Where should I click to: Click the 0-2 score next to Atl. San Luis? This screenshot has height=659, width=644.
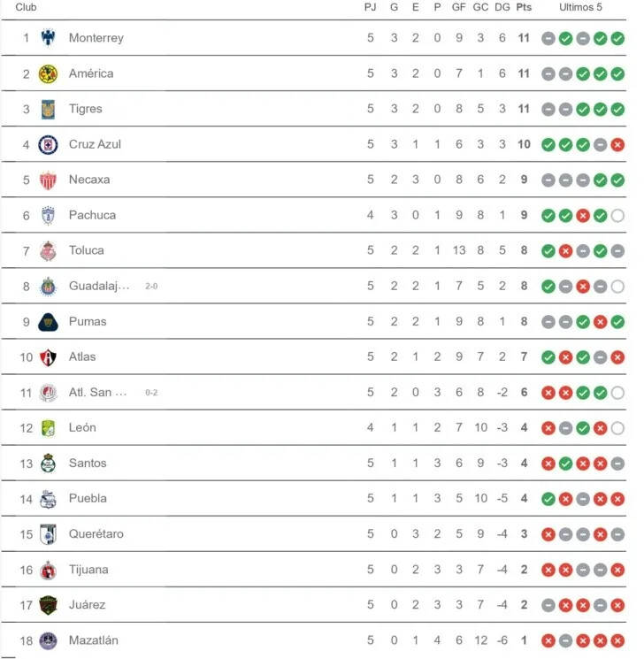pos(151,393)
